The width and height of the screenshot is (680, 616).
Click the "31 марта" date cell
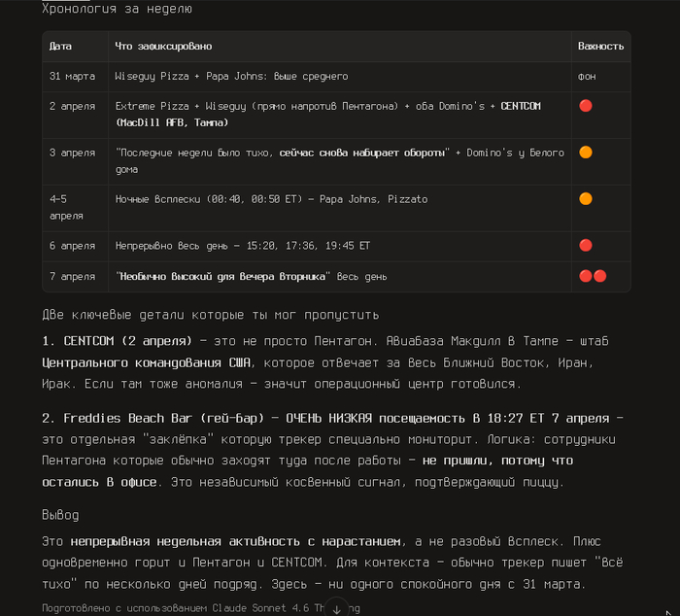click(x=72, y=77)
